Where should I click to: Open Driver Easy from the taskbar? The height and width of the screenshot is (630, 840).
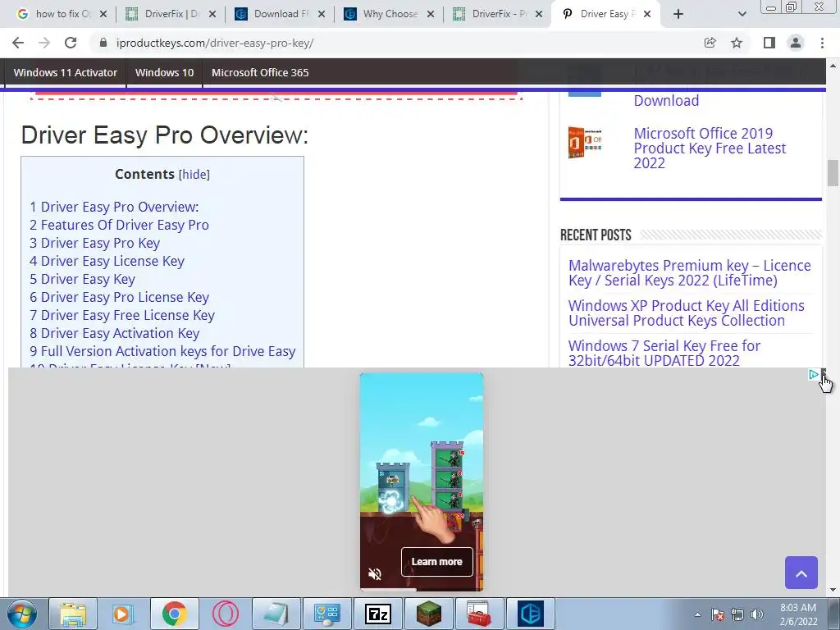click(x=531, y=614)
